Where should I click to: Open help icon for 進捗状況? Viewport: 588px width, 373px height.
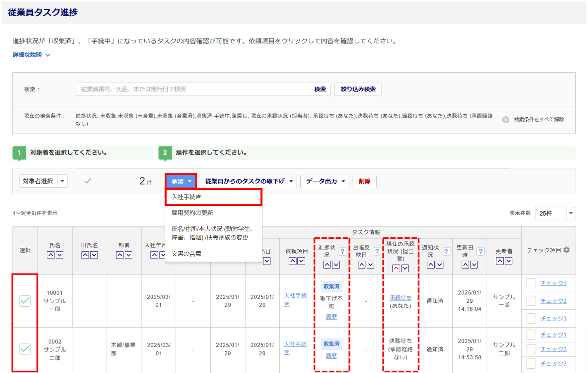coord(342,252)
